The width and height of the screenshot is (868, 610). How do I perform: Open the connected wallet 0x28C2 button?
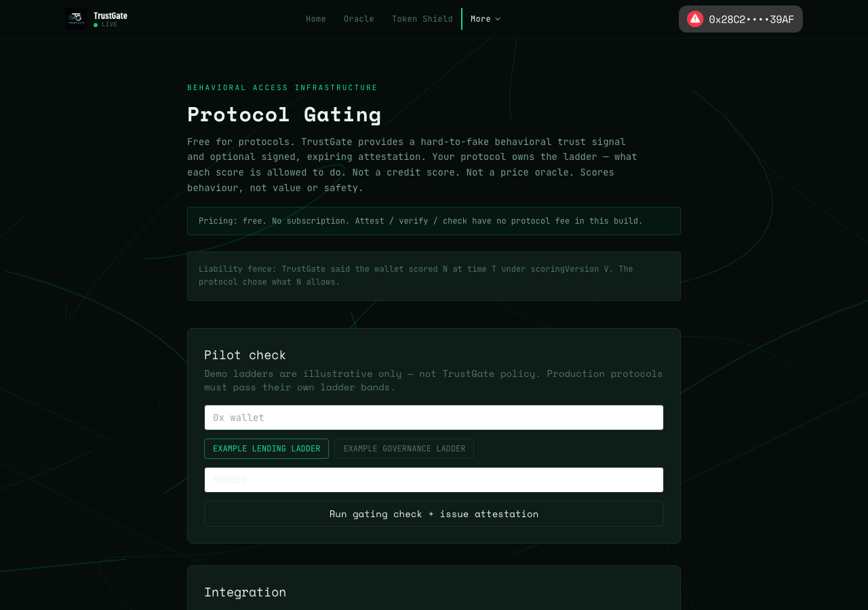(x=741, y=19)
